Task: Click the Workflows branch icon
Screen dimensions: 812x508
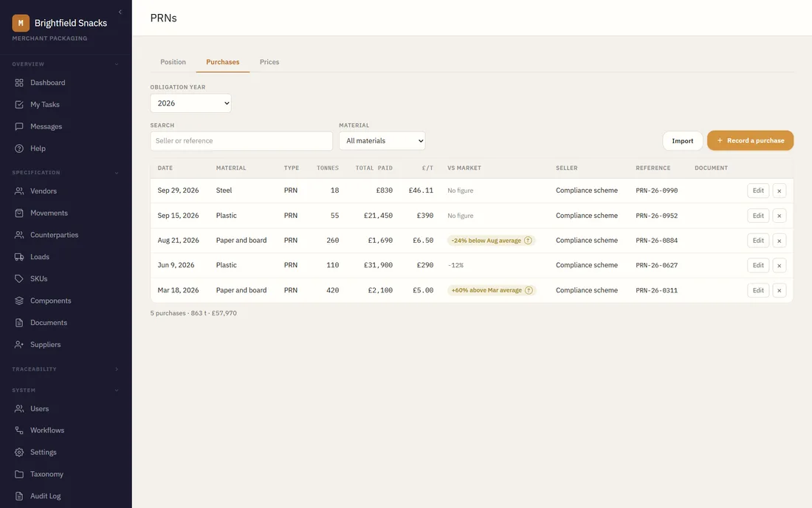Action: click(19, 430)
